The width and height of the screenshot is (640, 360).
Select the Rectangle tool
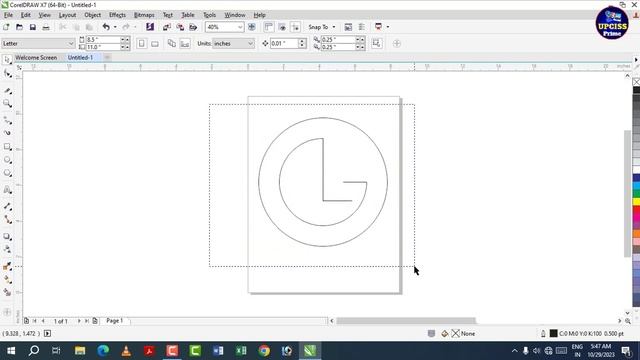[7, 147]
